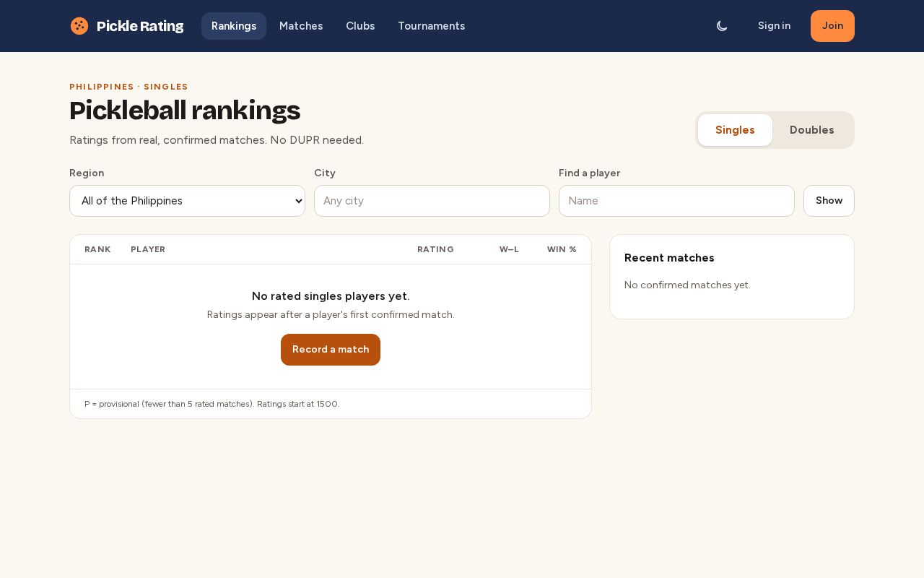The height and width of the screenshot is (578, 924).
Task: Click the Record a match button
Action: [x=331, y=350]
